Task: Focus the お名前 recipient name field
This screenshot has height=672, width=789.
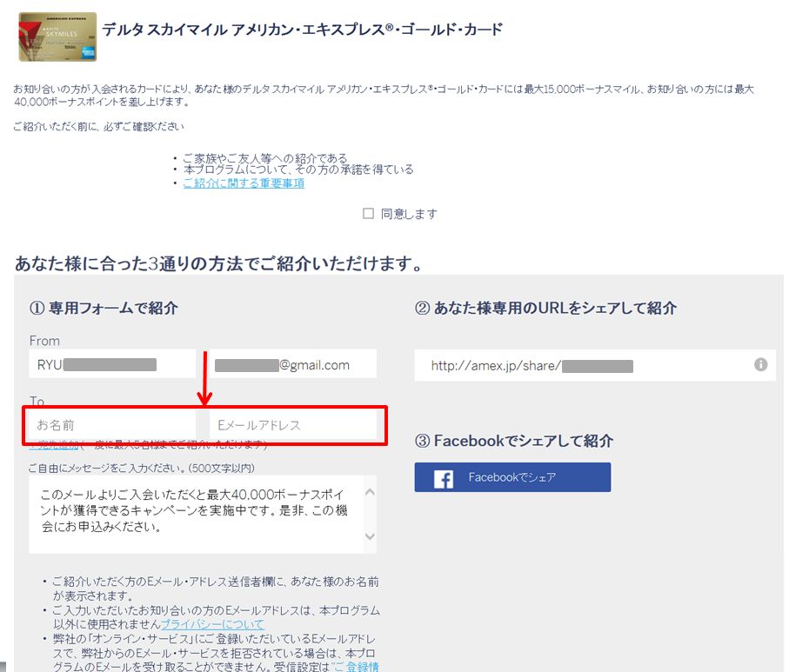Action: pos(112,425)
